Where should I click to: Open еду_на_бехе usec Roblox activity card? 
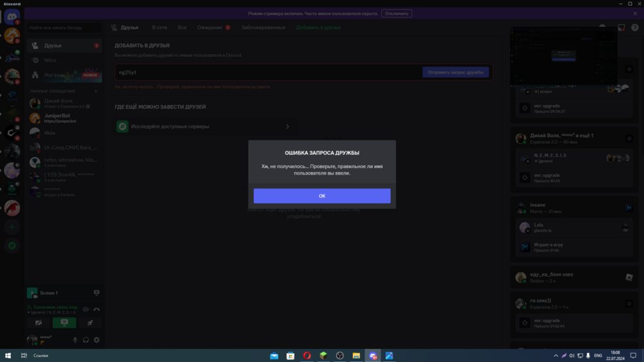[x=574, y=278]
